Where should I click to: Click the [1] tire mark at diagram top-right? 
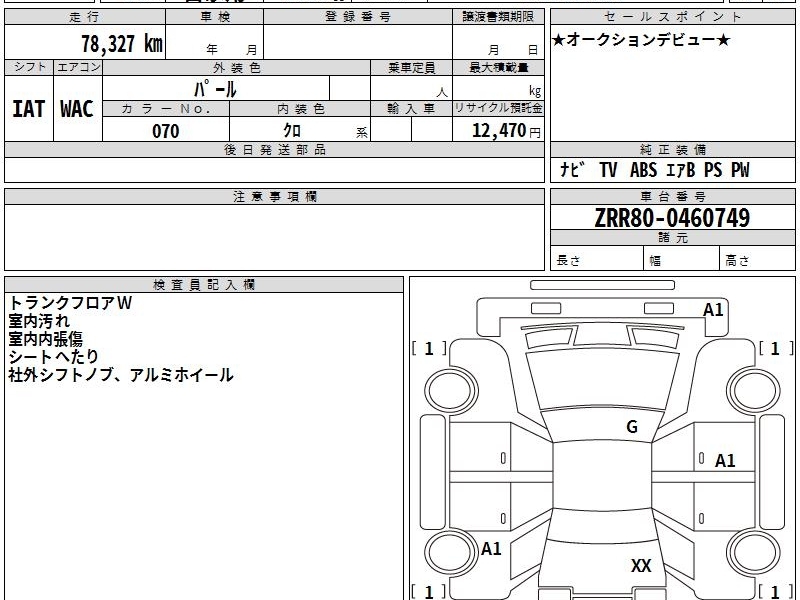pos(776,349)
